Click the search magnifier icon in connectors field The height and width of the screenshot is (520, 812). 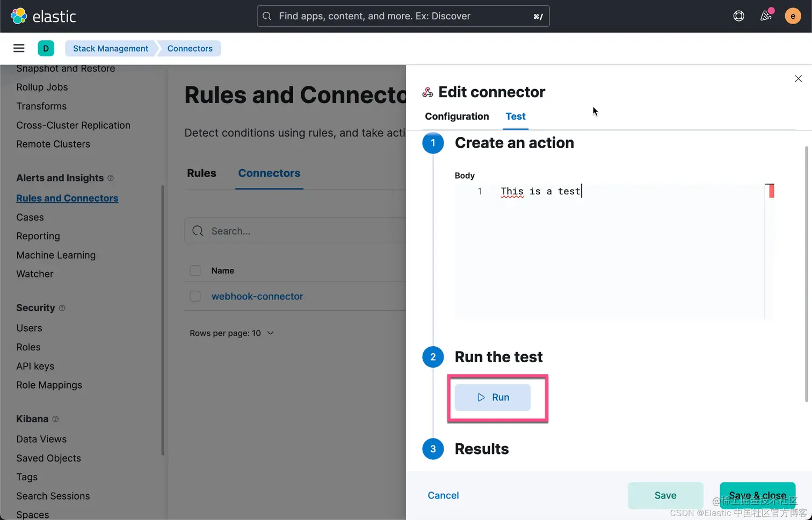click(x=198, y=231)
